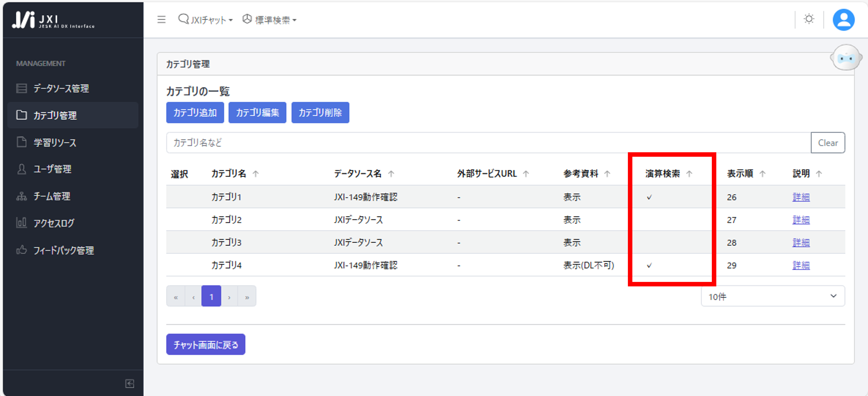The width and height of the screenshot is (868, 396).
Task: Open アクセスログ via its chart icon
Action: pos(22,223)
